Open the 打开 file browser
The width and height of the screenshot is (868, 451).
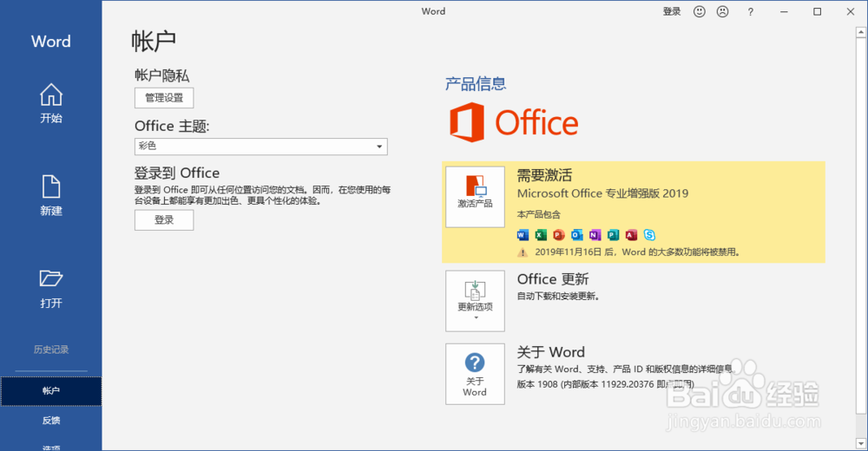click(x=51, y=288)
